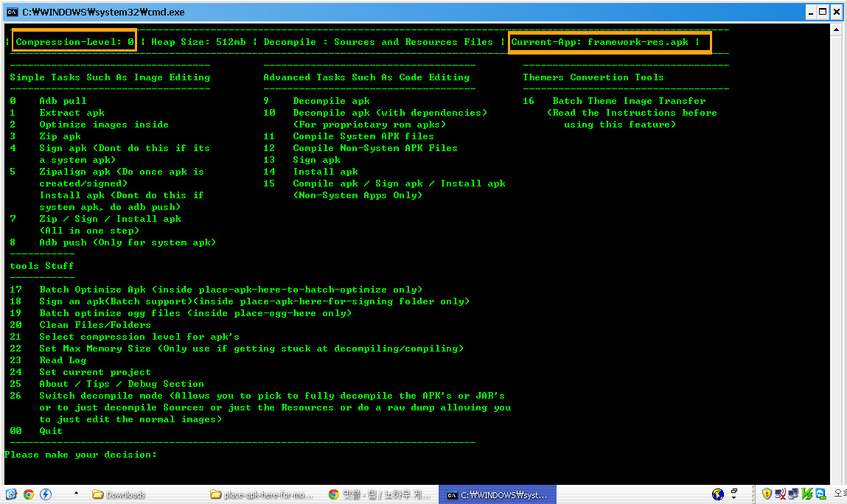The width and height of the screenshot is (847, 504).
Task: Minimize the cmd.exe window
Action: [x=809, y=12]
